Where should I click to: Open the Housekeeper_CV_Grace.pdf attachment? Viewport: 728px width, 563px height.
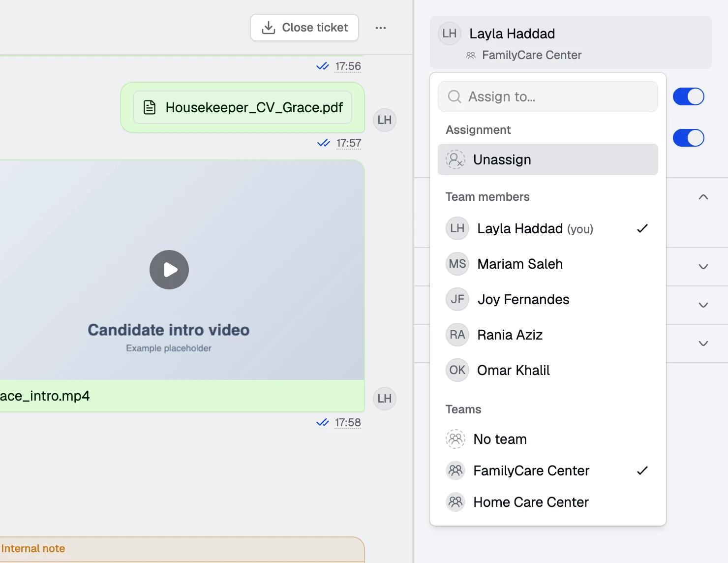point(243,107)
